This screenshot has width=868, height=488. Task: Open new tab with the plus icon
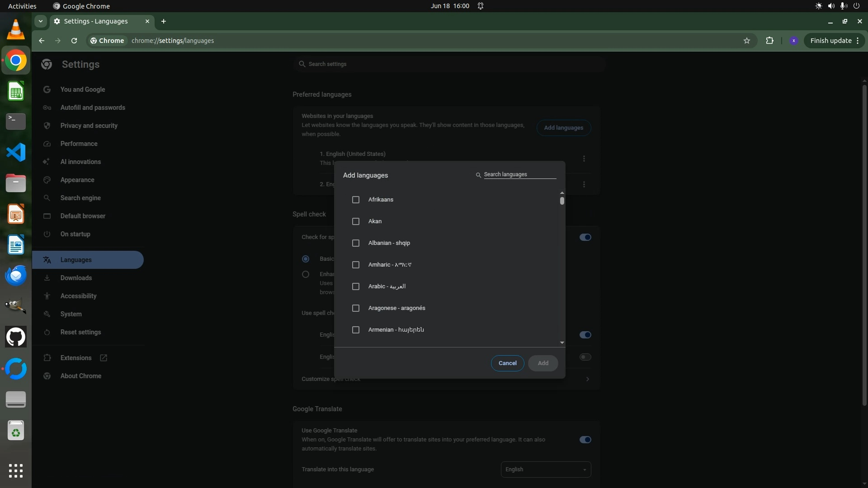click(x=164, y=21)
